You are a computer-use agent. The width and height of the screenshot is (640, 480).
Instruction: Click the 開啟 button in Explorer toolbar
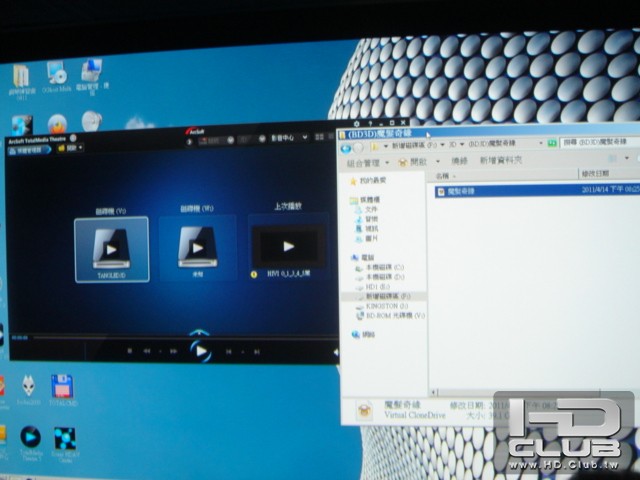413,162
